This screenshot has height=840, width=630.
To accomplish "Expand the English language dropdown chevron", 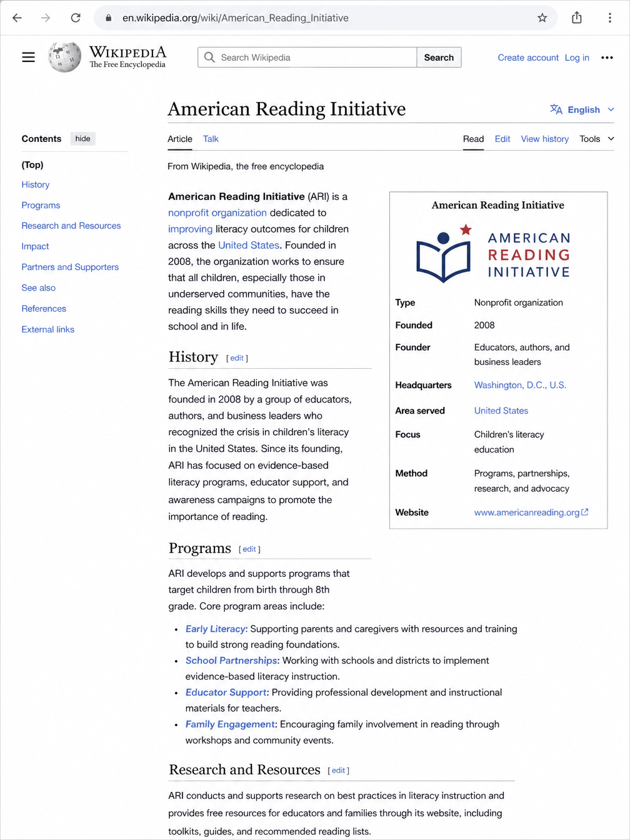I will pos(611,109).
